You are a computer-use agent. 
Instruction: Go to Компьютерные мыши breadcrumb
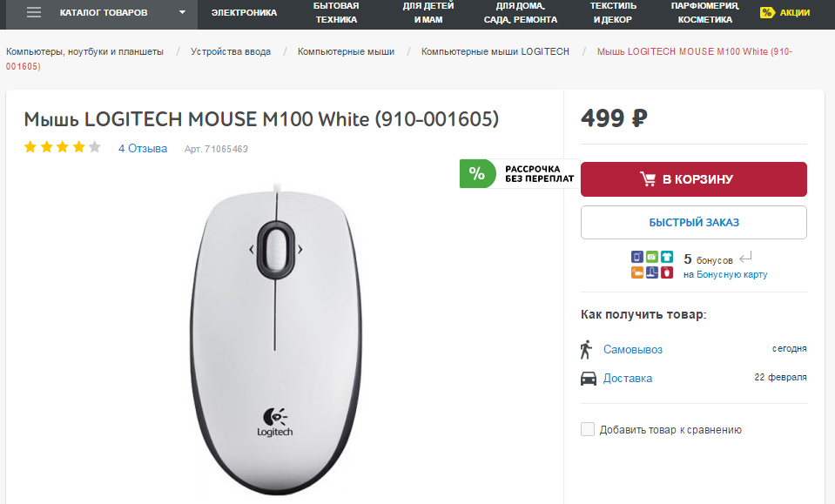(346, 51)
